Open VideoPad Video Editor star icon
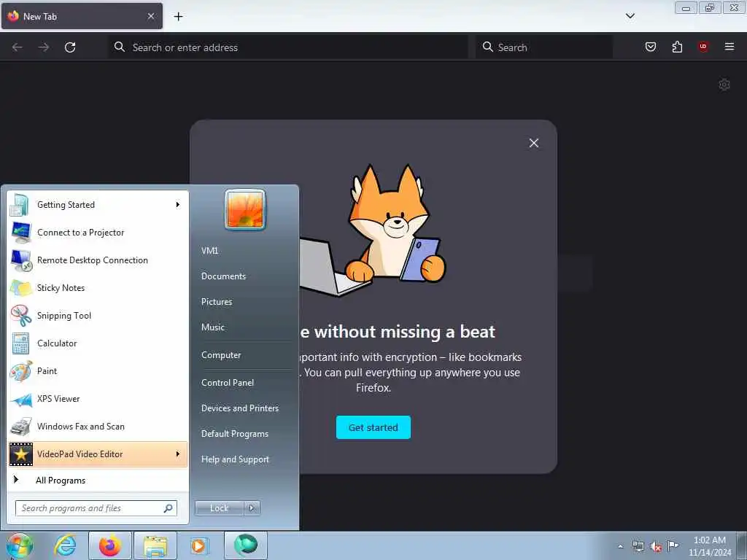Image resolution: width=747 pixels, height=560 pixels. (21, 454)
